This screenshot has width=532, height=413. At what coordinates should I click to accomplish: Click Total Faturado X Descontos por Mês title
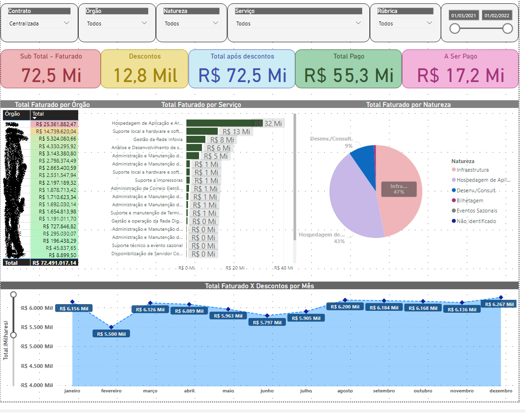pyautogui.click(x=260, y=286)
